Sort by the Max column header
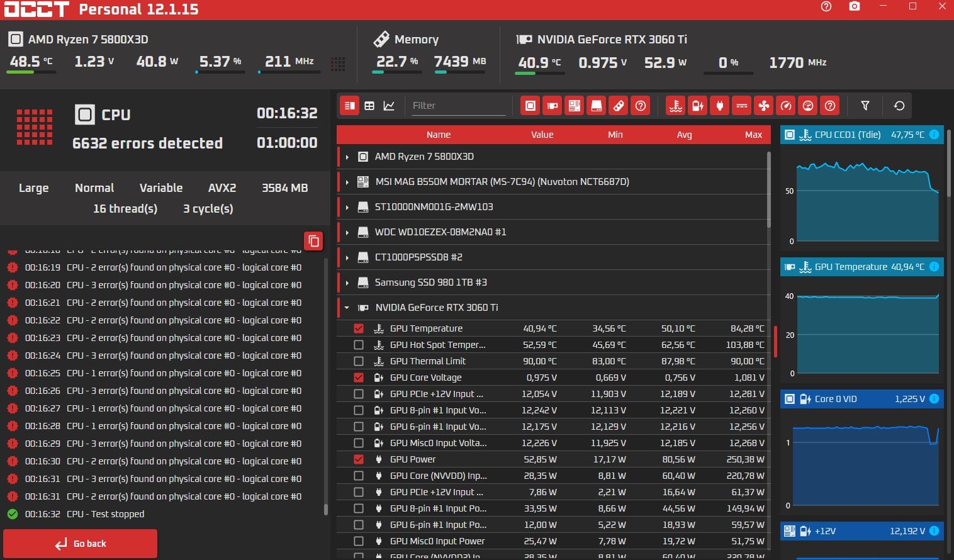 click(x=753, y=135)
